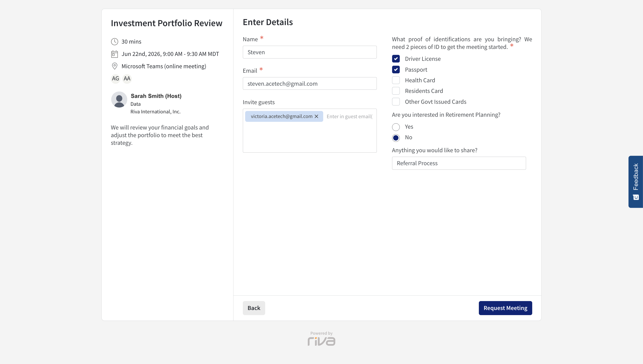Click Microsoft Teams (online meeting) text
This screenshot has width=643, height=364.
pos(164,66)
